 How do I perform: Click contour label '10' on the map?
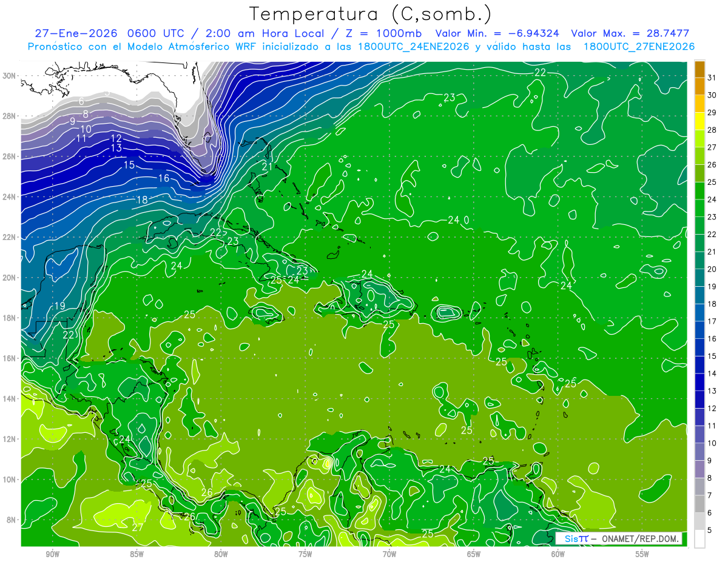click(x=86, y=129)
